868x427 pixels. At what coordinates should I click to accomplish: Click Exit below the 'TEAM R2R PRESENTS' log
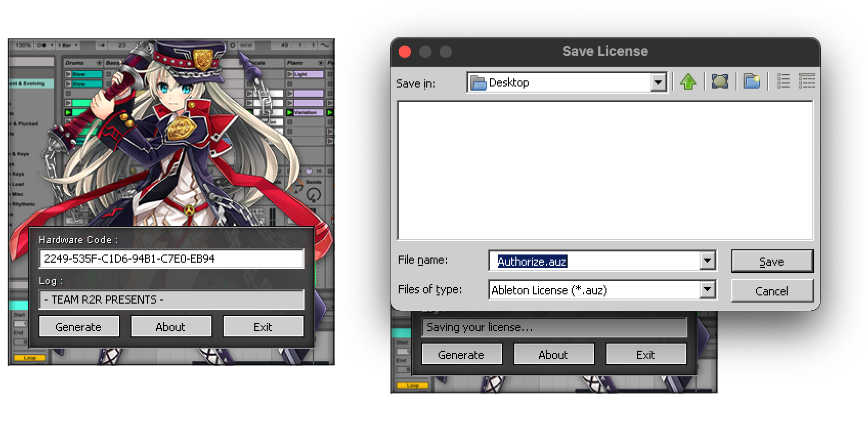tap(263, 327)
